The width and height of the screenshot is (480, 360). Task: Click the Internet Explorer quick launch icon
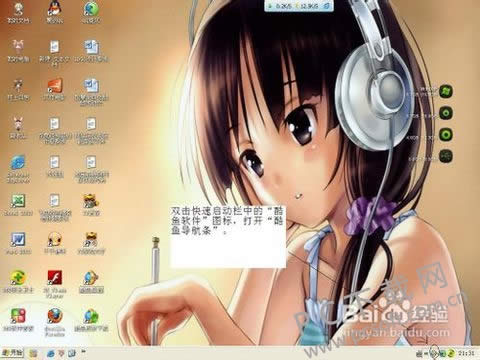[x=50, y=353]
